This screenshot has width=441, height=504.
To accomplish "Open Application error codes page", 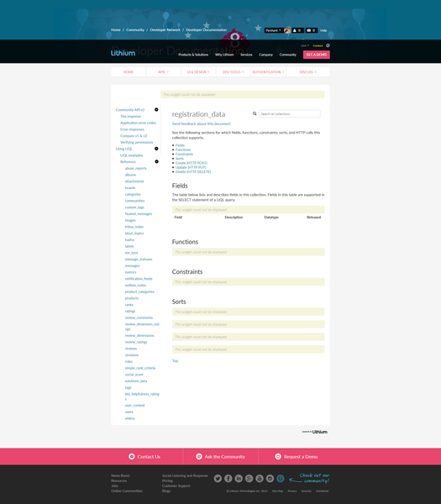I will click(138, 123).
